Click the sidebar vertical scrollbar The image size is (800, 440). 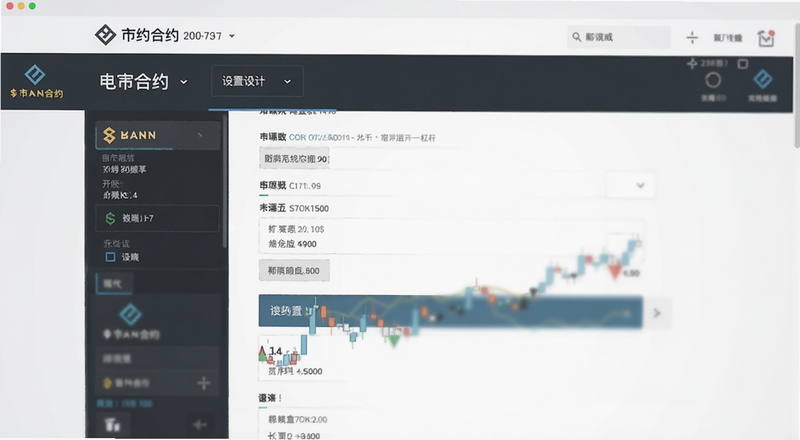click(224, 180)
